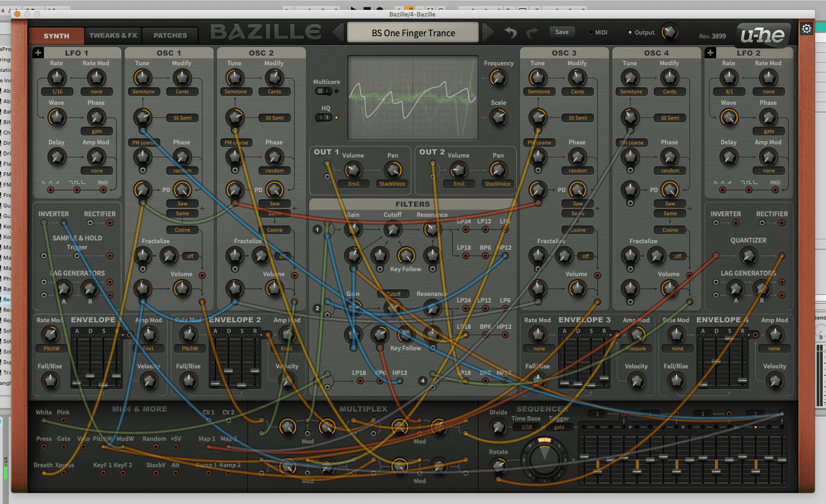Click the Inverter input jack in left panel
The height and width of the screenshot is (504, 826).
click(44, 223)
